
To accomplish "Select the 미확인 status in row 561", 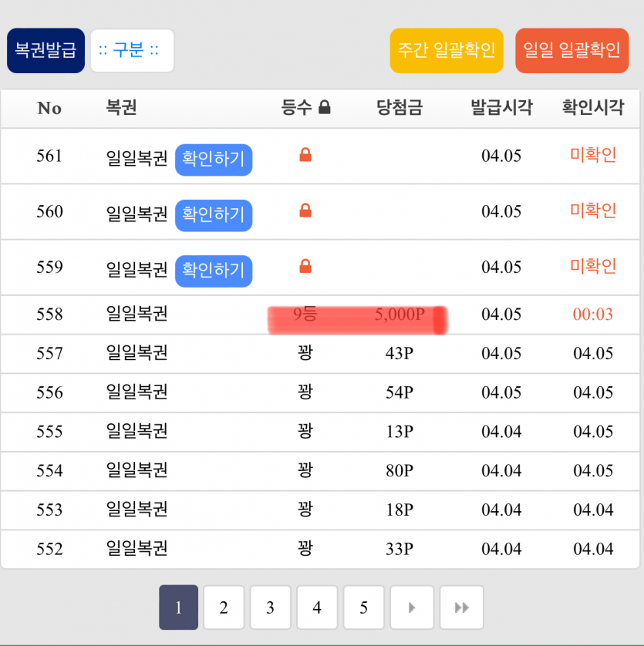I will pos(593,155).
